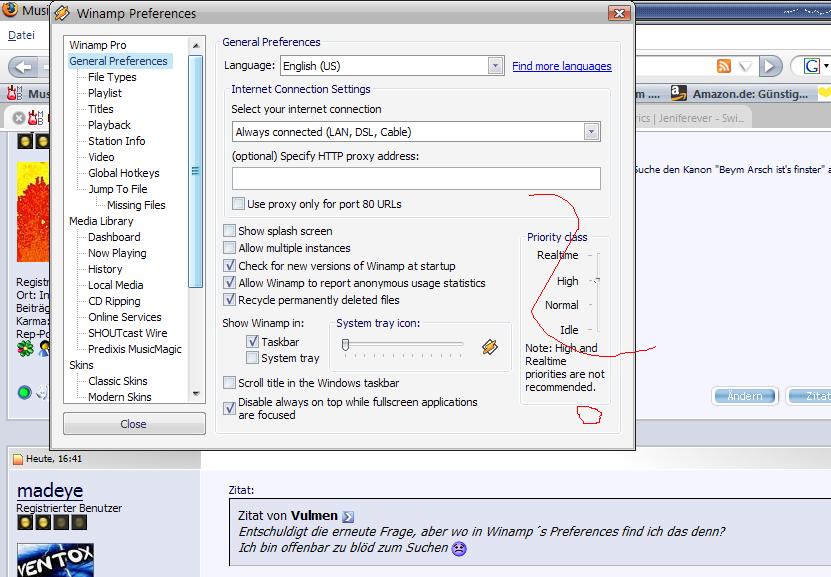831x577 pixels.
Task: Select Video in the preferences tree
Action: pyautogui.click(x=101, y=157)
